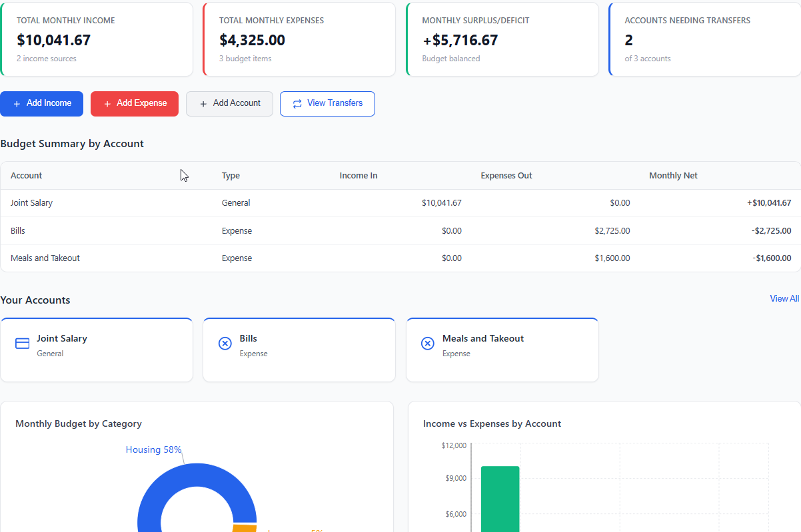Open the Meals and Takeout account card
Image resolution: width=801 pixels, height=532 pixels.
click(x=502, y=350)
